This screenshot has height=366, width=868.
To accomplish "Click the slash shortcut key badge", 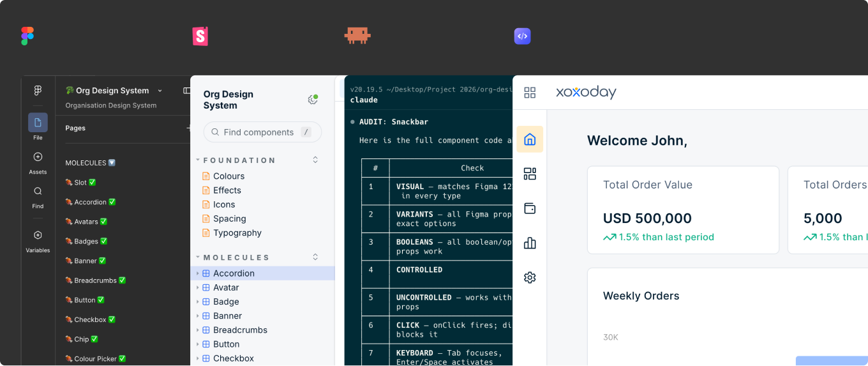I will pyautogui.click(x=306, y=132).
